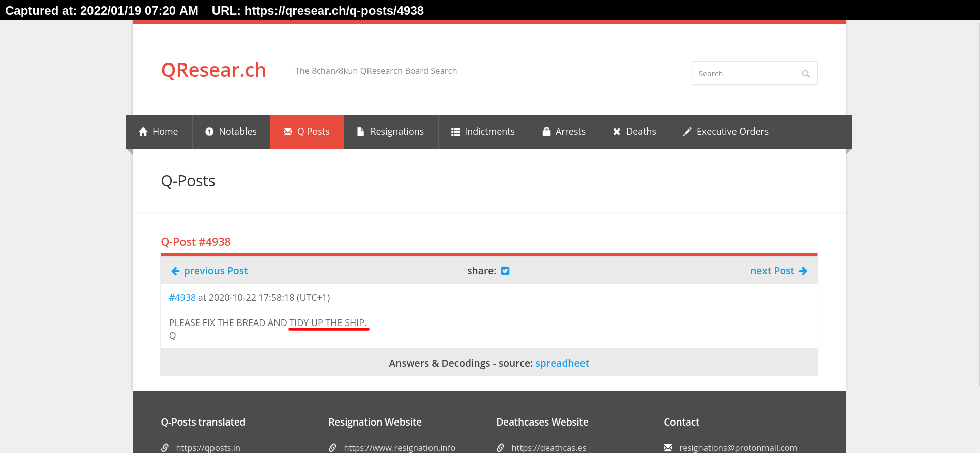Click the Q-Posts translated footer heading
This screenshot has width=980, height=453.
(203, 422)
